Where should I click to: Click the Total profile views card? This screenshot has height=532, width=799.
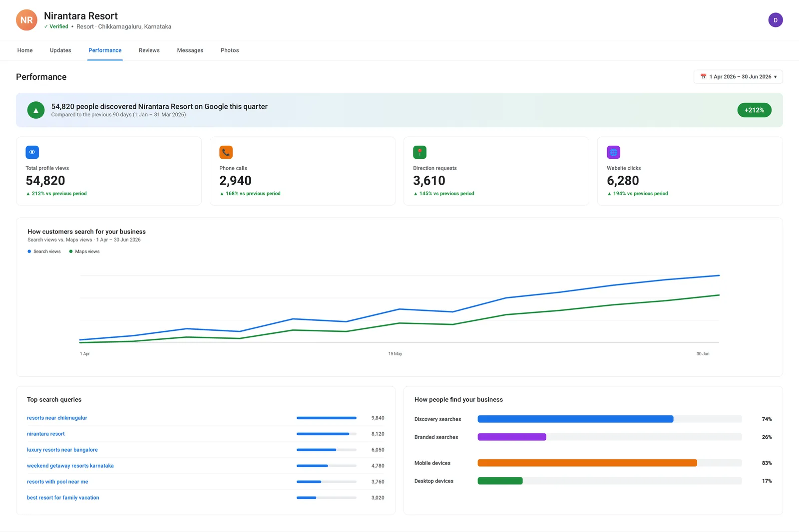point(109,171)
